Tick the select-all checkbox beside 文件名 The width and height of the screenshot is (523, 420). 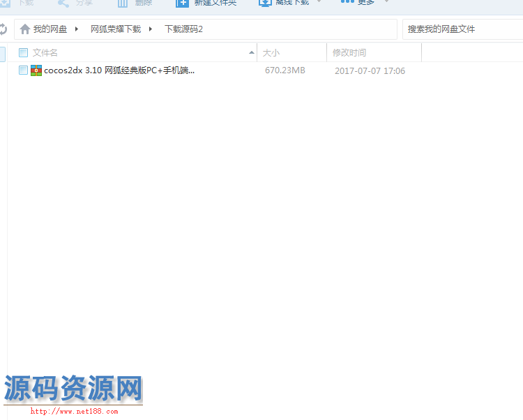click(23, 53)
